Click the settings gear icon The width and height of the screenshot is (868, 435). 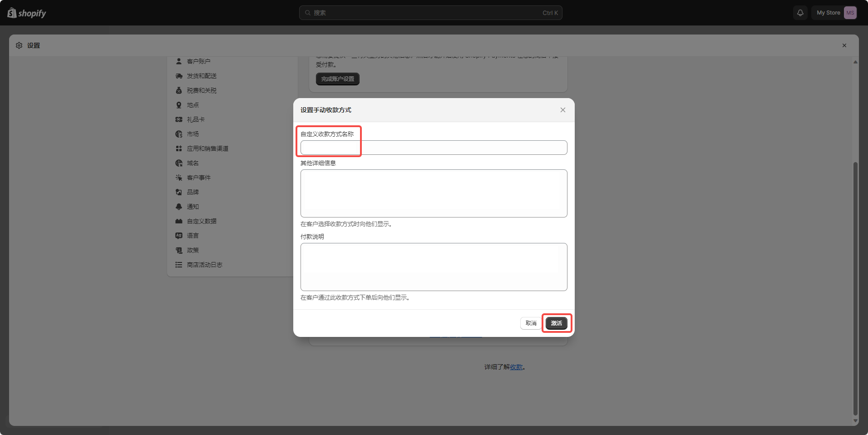(x=19, y=45)
